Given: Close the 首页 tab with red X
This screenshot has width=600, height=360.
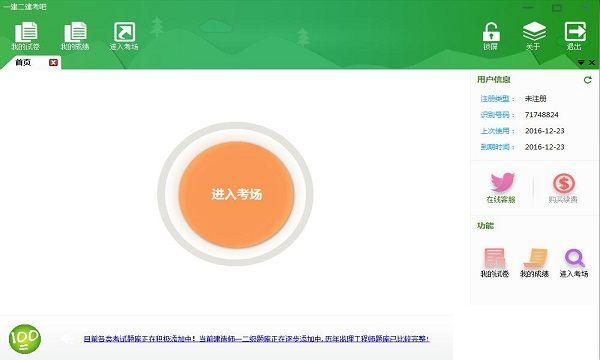Looking at the screenshot, I should [53, 62].
